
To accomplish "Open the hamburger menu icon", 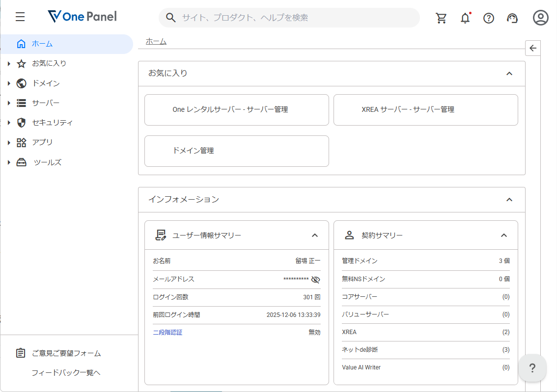I will pos(20,17).
